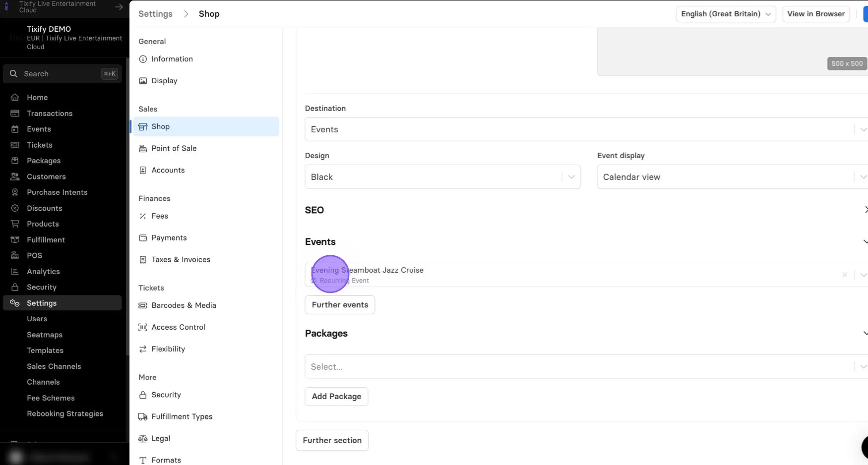Click the Products cart icon

(15, 224)
